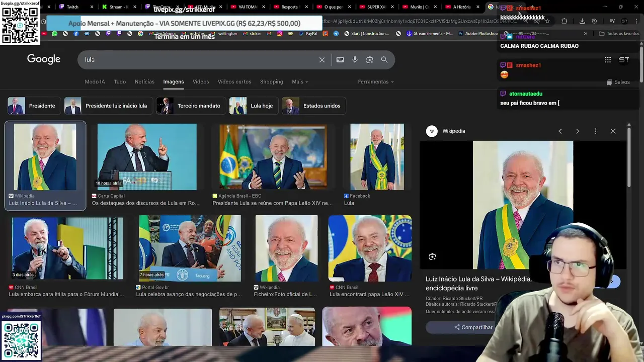Go to the Google homepage via the logo
Image resolution: width=644 pixels, height=362 pixels.
(x=44, y=59)
